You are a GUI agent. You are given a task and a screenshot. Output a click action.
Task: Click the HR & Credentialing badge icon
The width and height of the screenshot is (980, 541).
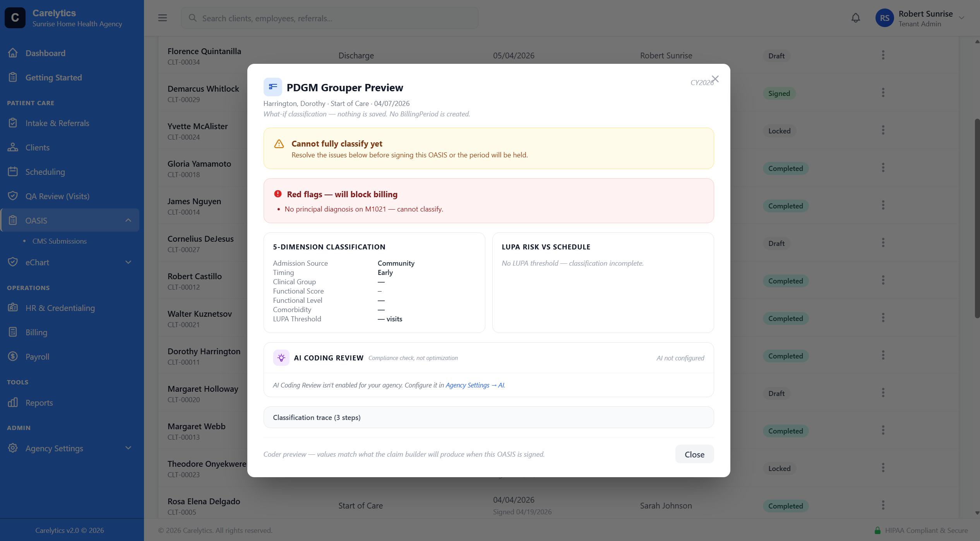(x=13, y=308)
